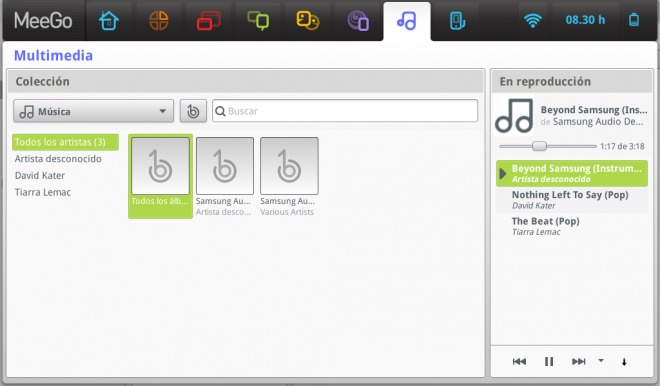Viewport: 660px width, 386px height.
Task: Click the song position slider
Action: pos(548,146)
